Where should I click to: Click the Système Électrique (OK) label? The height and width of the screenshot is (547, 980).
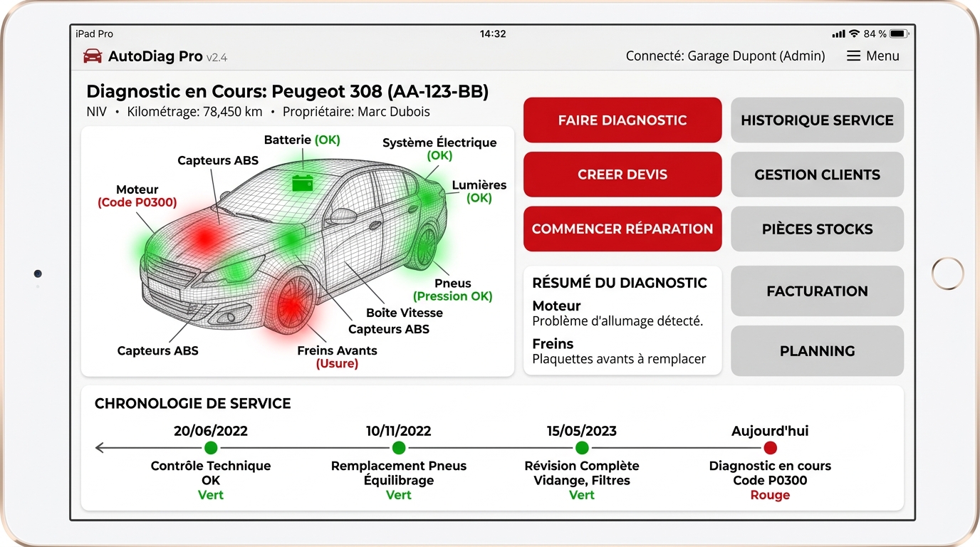coord(439,149)
